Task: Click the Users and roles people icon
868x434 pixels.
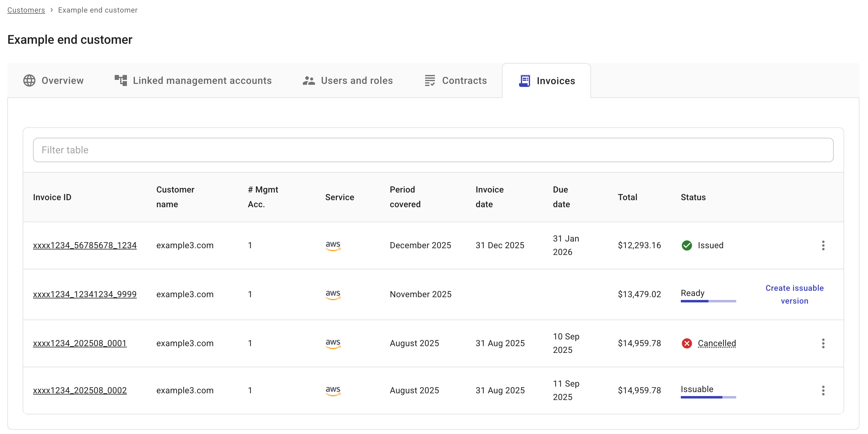Action: tap(309, 80)
